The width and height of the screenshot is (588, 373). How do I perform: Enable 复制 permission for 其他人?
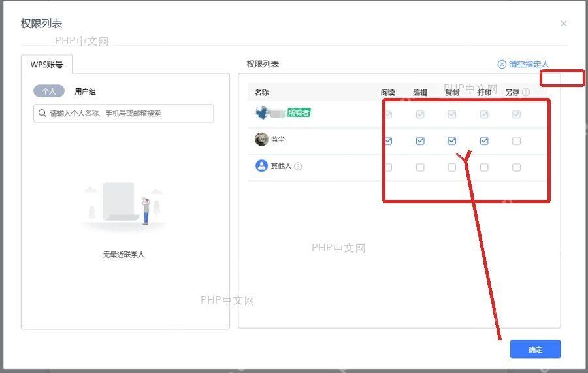pos(452,167)
